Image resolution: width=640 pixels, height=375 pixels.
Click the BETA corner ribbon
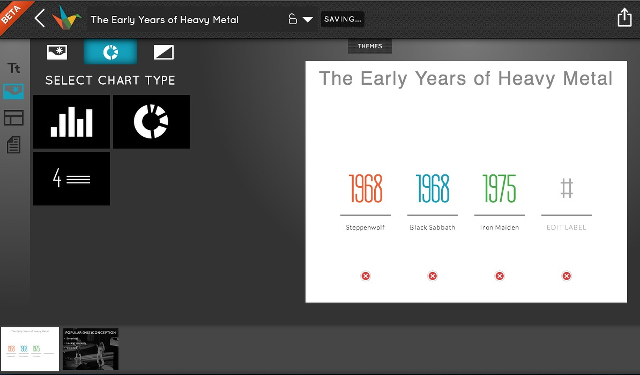[x=12, y=13]
